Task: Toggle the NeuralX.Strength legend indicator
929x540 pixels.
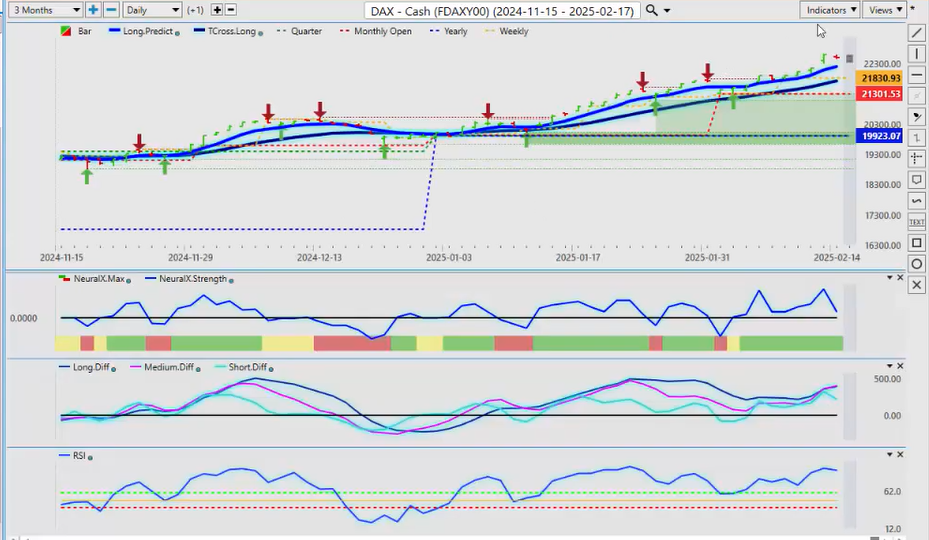Action: pyautogui.click(x=187, y=280)
